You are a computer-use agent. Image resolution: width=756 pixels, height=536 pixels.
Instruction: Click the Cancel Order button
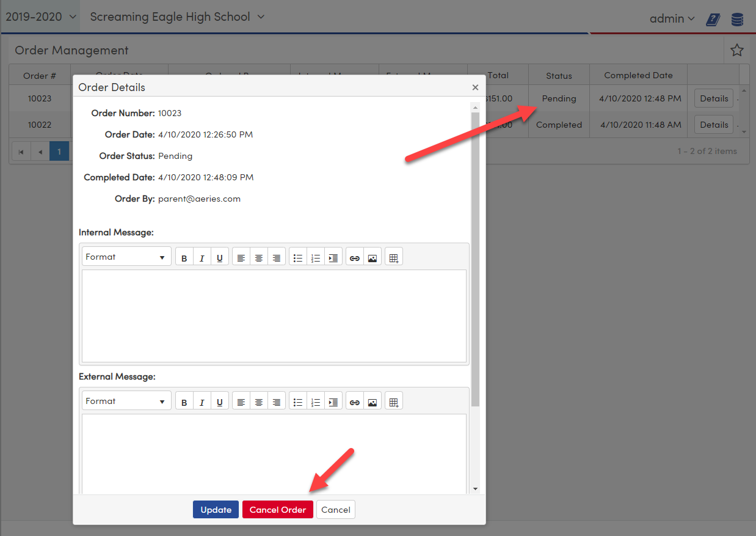[x=278, y=510]
